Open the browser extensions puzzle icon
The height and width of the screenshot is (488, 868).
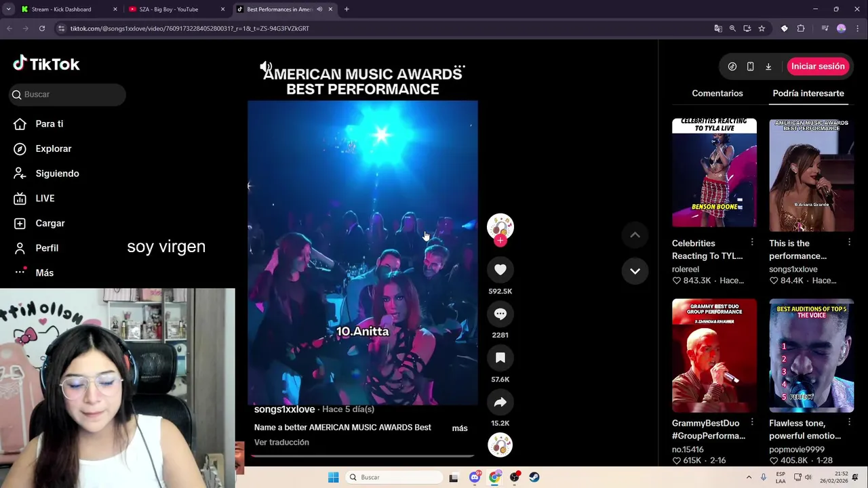(801, 28)
